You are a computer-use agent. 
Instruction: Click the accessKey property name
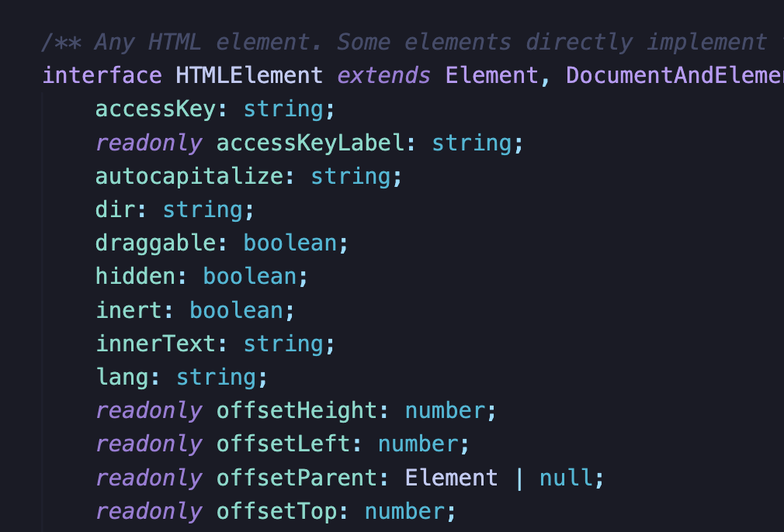click(x=155, y=109)
